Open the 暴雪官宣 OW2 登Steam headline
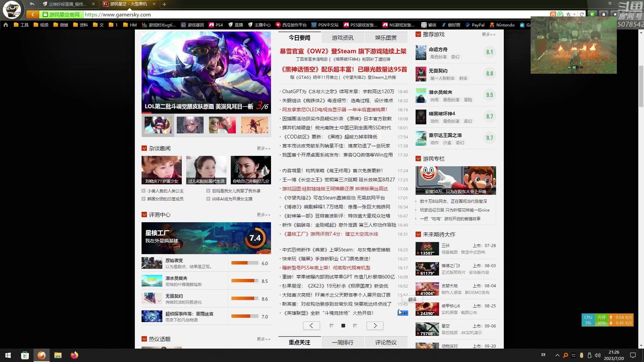Image resolution: width=644 pixels, height=362 pixels. 343,51
